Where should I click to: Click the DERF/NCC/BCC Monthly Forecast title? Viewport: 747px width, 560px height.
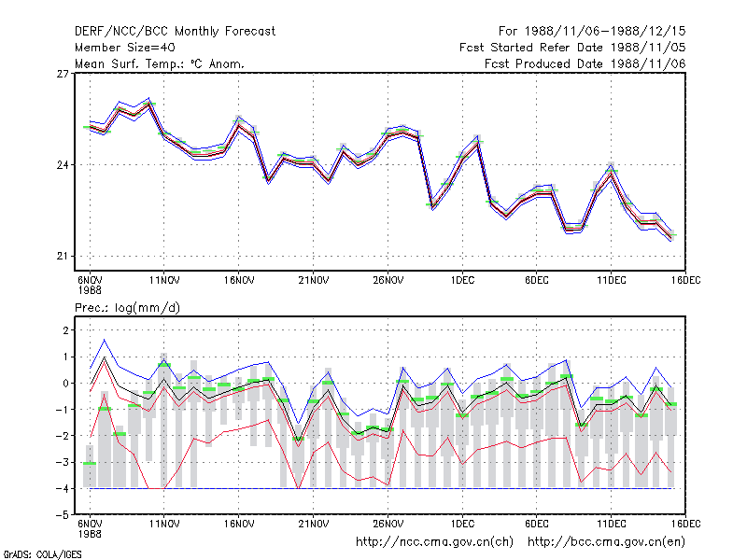(175, 32)
